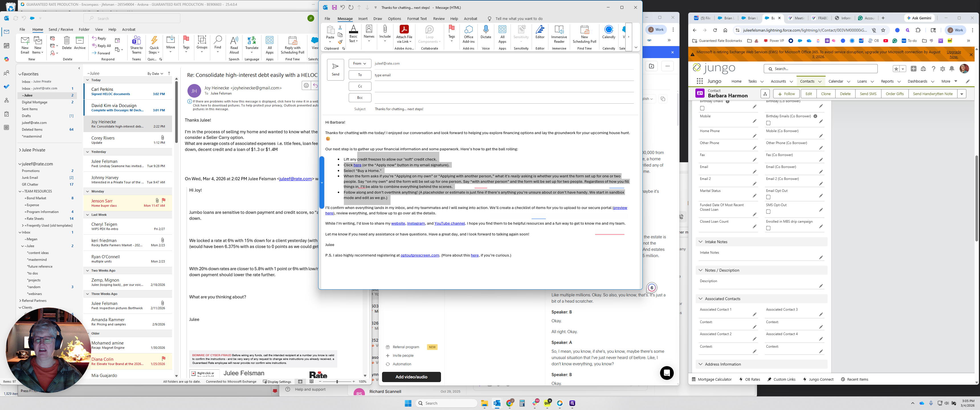The height and width of the screenshot is (410, 980).
Task: Open the Send / Receive menu tab
Action: tap(60, 29)
